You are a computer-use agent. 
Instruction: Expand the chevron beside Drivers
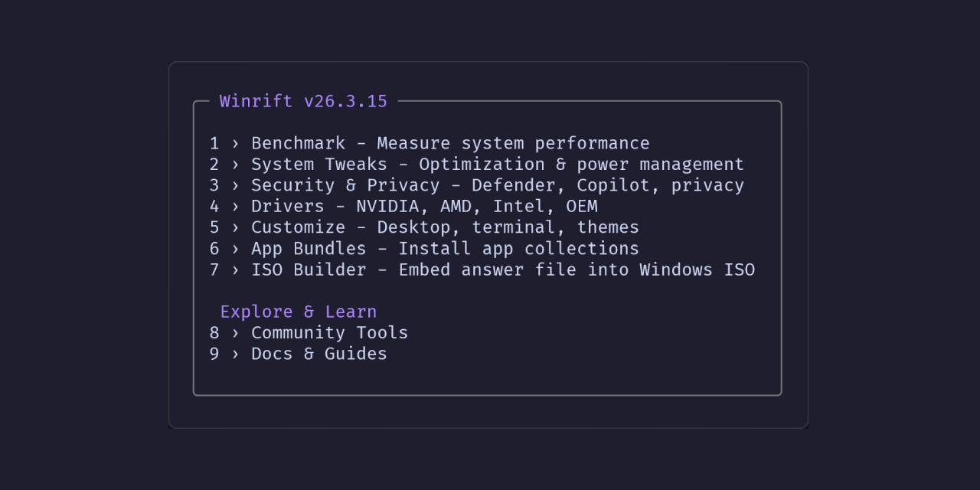tap(235, 206)
